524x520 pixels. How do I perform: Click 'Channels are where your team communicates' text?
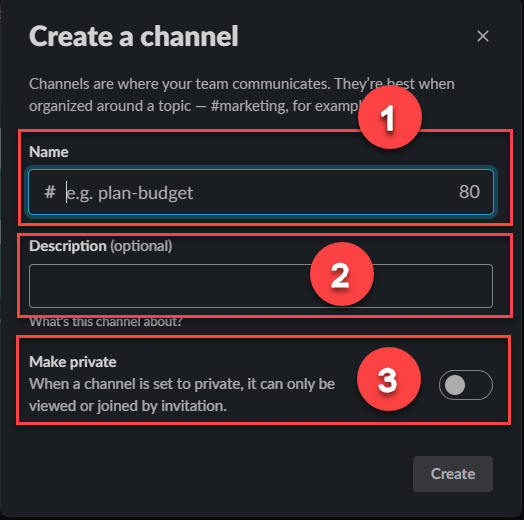coord(180,84)
